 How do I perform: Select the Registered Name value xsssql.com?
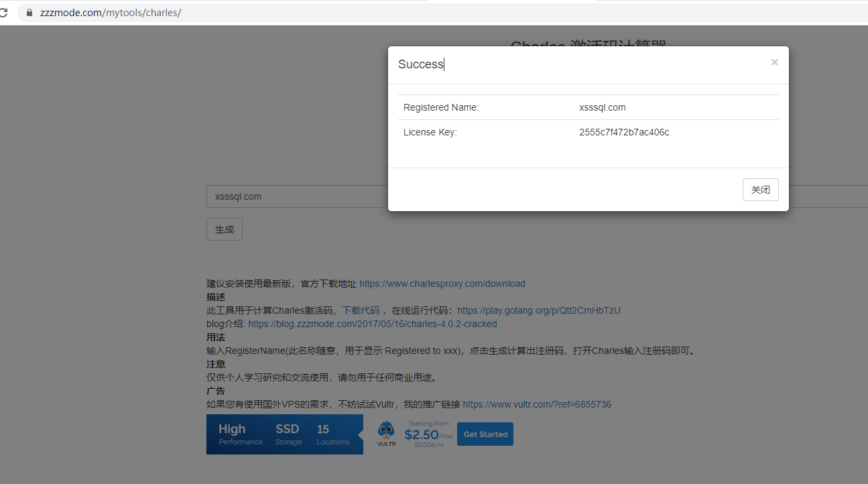tap(602, 107)
